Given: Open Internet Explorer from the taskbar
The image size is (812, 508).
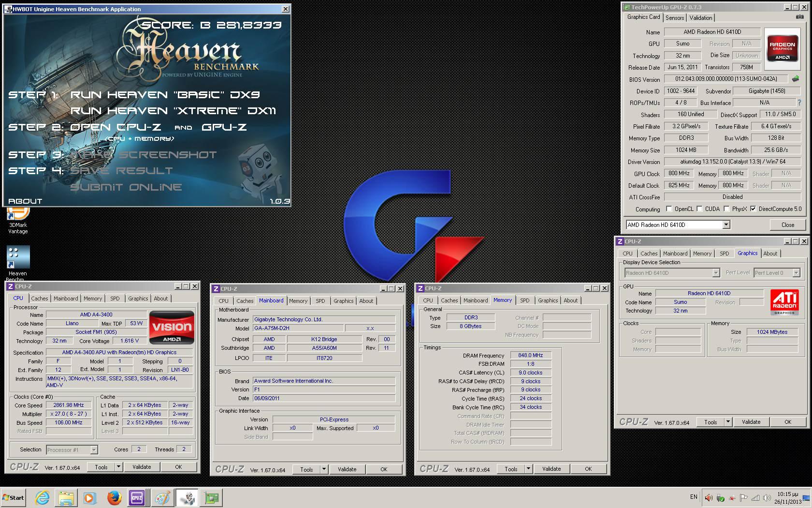Looking at the screenshot, I should pyautogui.click(x=43, y=497).
